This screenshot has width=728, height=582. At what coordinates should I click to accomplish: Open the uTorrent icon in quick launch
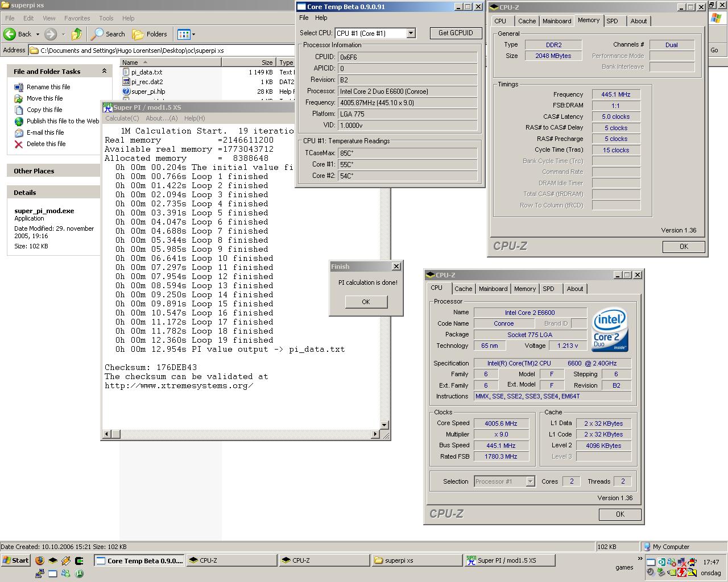coord(79,573)
